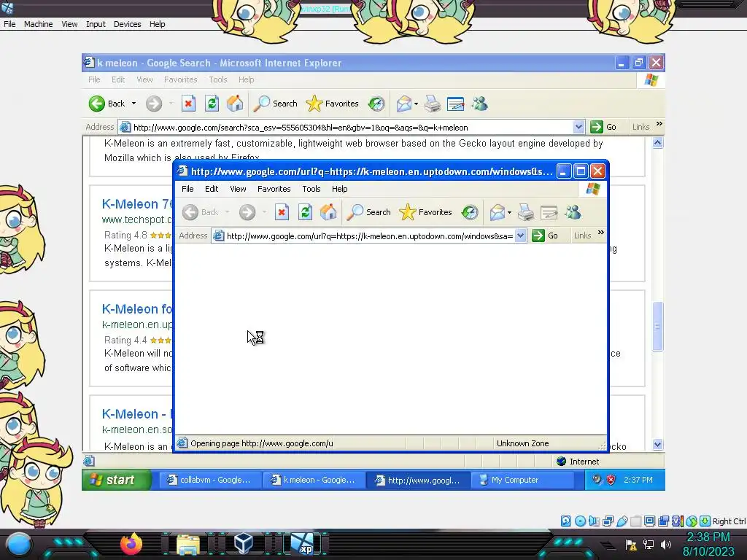Image resolution: width=747 pixels, height=560 pixels.
Task: Open File menu in front uptodown window
Action: [187, 189]
